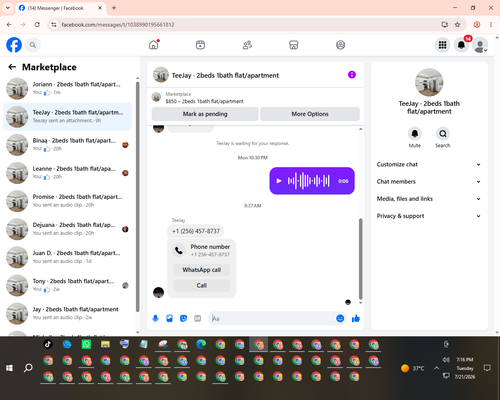Open Juan D. conversation
This screenshot has height=400, width=500.
[67, 257]
